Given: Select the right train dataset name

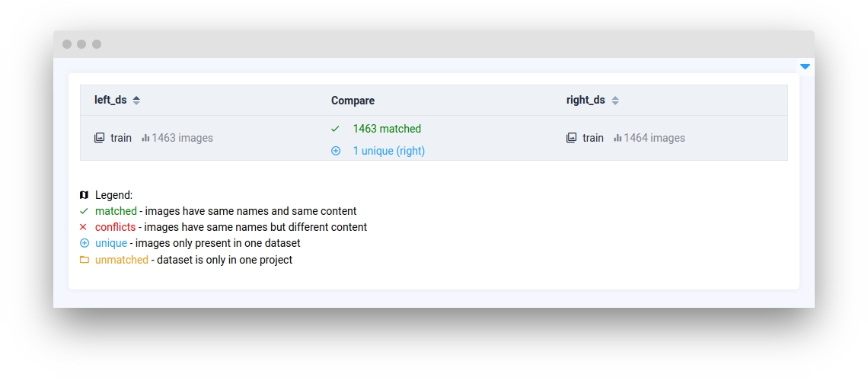Looking at the screenshot, I should click(593, 138).
